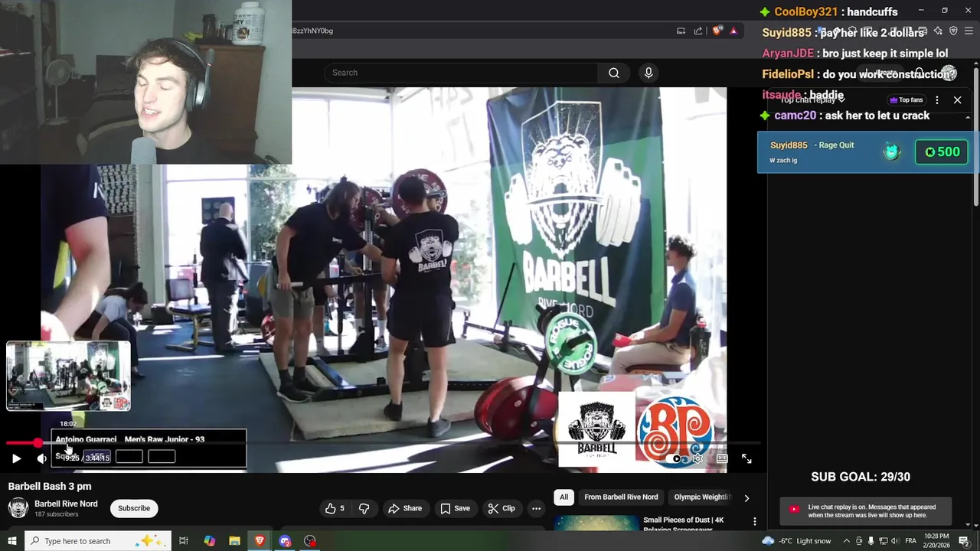Click the chat panel scrollbar down arrow
Image resolution: width=980 pixels, height=551 pixels.
pos(968,524)
